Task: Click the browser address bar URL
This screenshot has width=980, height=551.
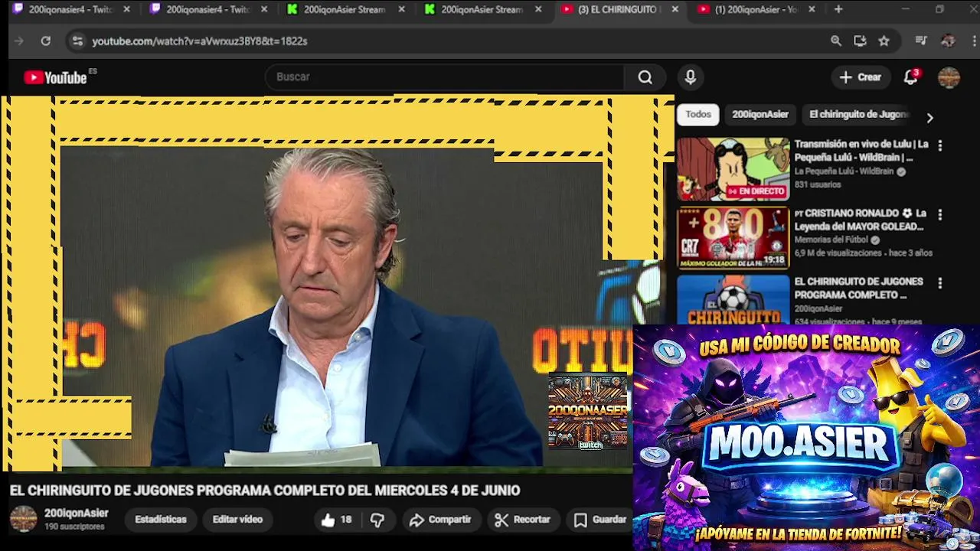Action: coord(200,41)
